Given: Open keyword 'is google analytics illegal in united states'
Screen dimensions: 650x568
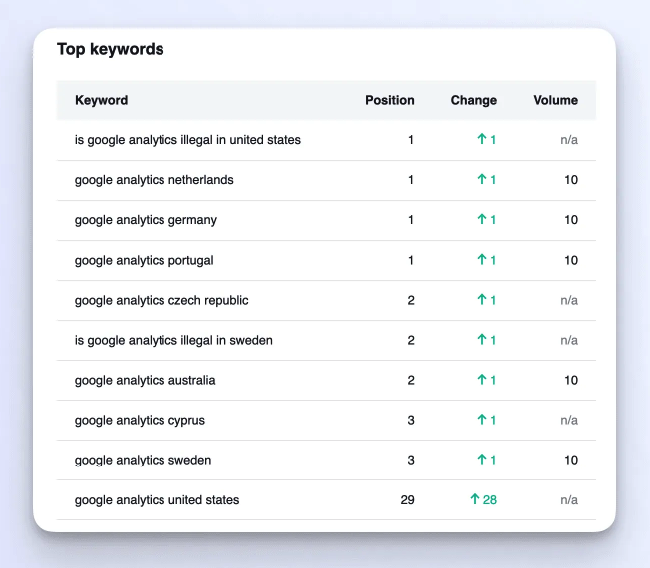Looking at the screenshot, I should pyautogui.click(x=187, y=140).
